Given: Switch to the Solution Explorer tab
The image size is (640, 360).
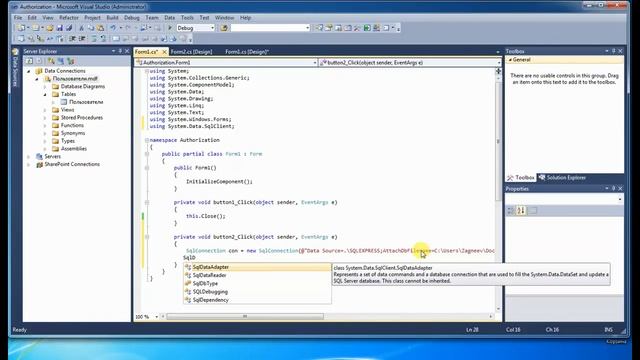Looking at the screenshot, I should (563, 178).
